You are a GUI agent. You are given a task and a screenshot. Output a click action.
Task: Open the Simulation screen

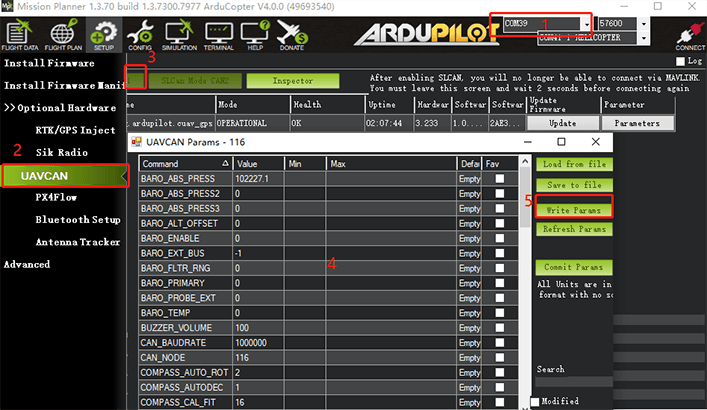click(180, 33)
